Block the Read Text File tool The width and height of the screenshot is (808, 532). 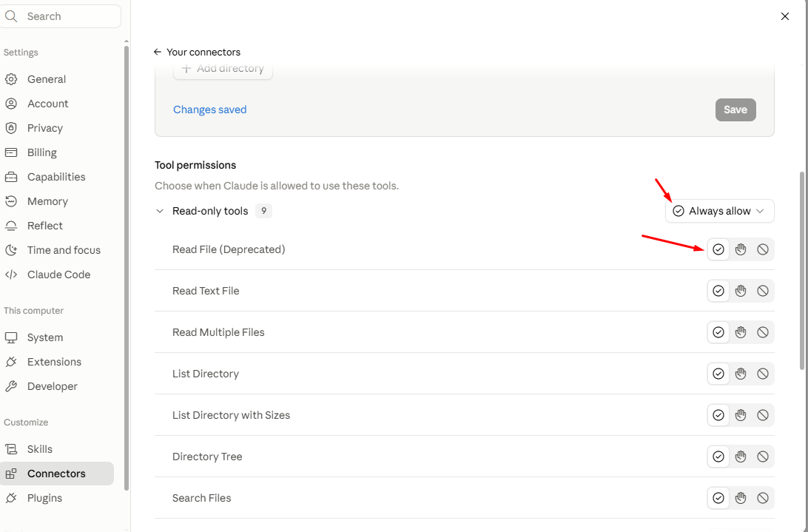[763, 291]
